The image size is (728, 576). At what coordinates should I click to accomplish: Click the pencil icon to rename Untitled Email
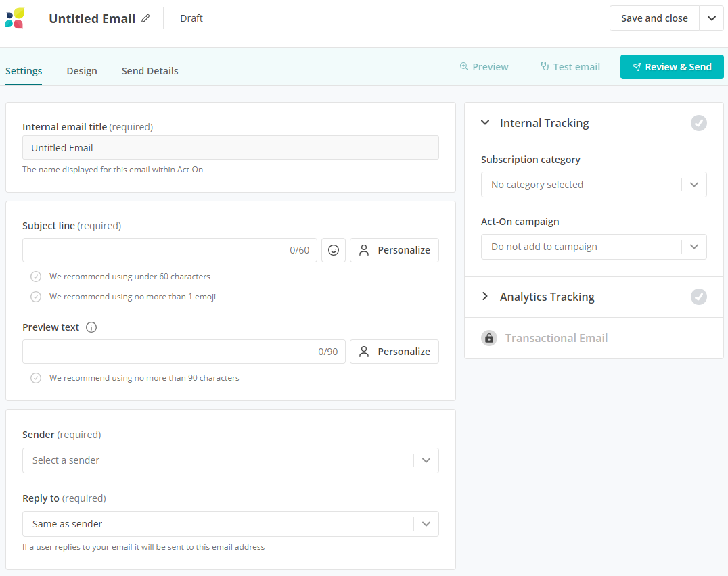point(145,18)
